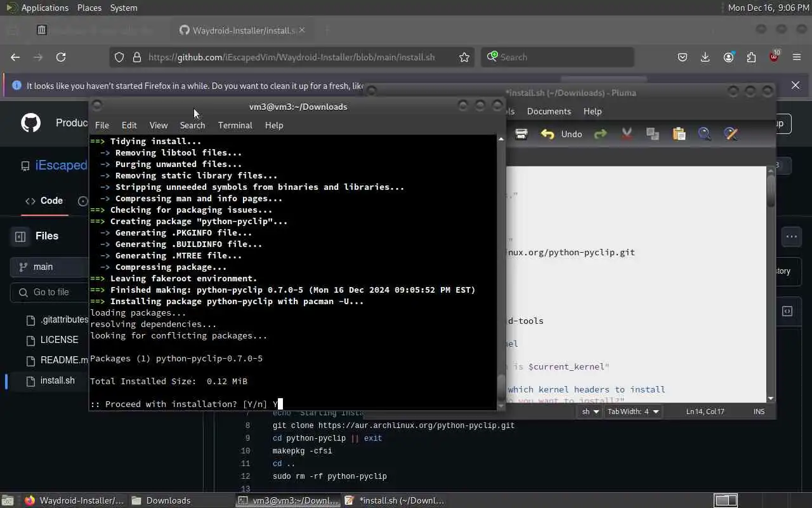Open System menu in top panel
Screen dimensions: 812x508
[124, 8]
